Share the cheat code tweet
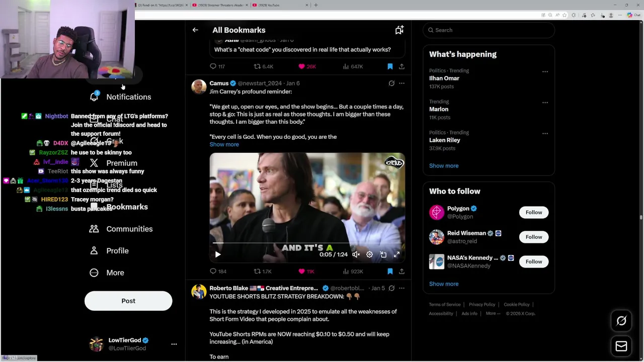This screenshot has height=362, width=644. click(401, 66)
